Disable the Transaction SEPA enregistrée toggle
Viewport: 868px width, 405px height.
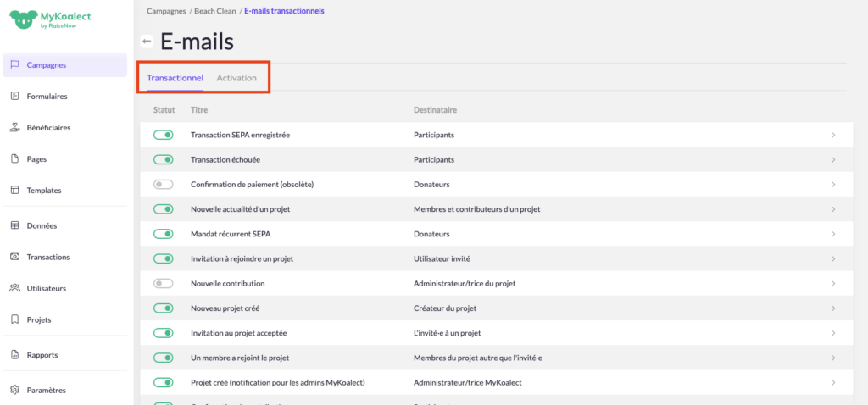[163, 135]
